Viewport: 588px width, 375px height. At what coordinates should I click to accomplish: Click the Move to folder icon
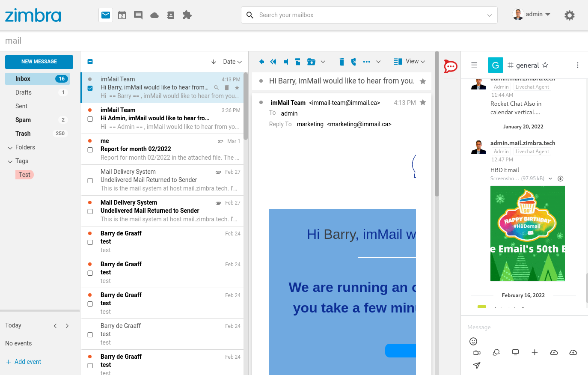pos(311,62)
